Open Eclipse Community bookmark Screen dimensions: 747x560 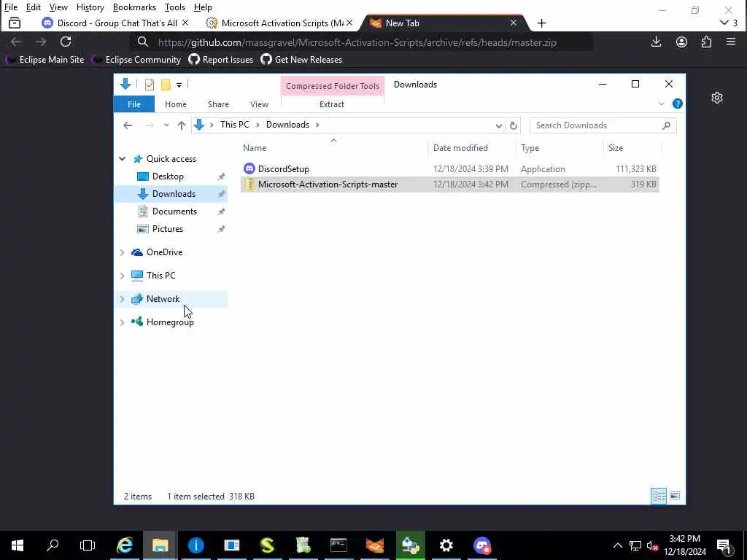click(x=136, y=60)
